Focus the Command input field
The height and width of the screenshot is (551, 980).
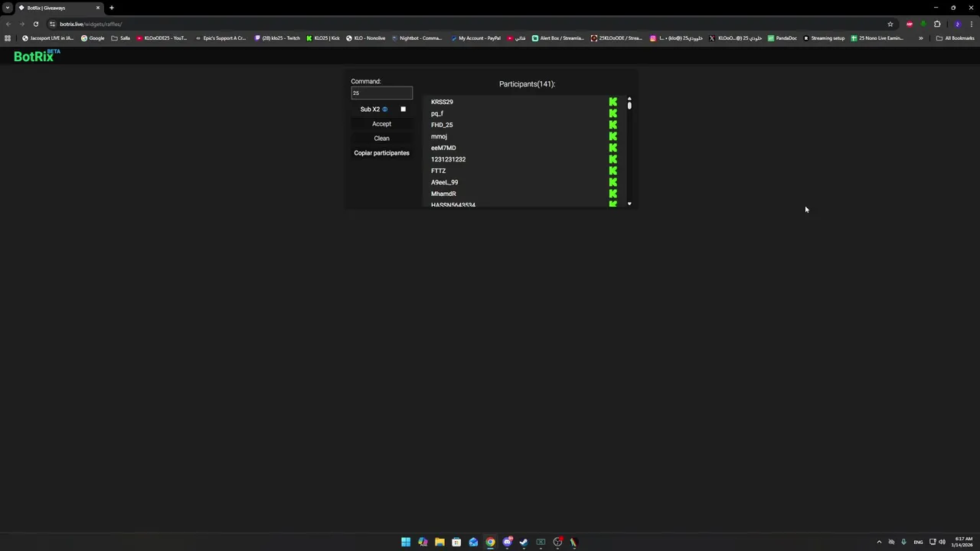coord(381,93)
